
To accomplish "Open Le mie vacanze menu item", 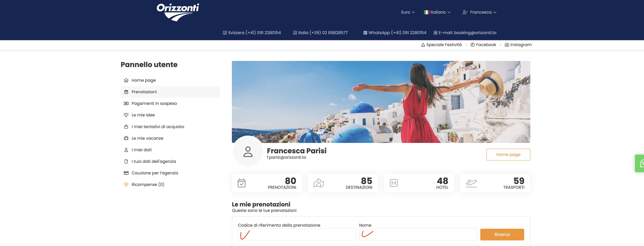I will tap(170, 138).
